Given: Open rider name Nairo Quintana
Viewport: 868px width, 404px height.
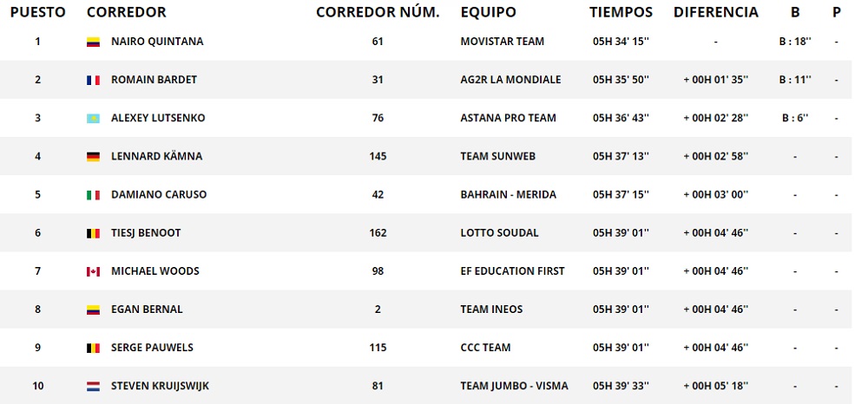Looking at the screenshot, I should coord(157,42).
